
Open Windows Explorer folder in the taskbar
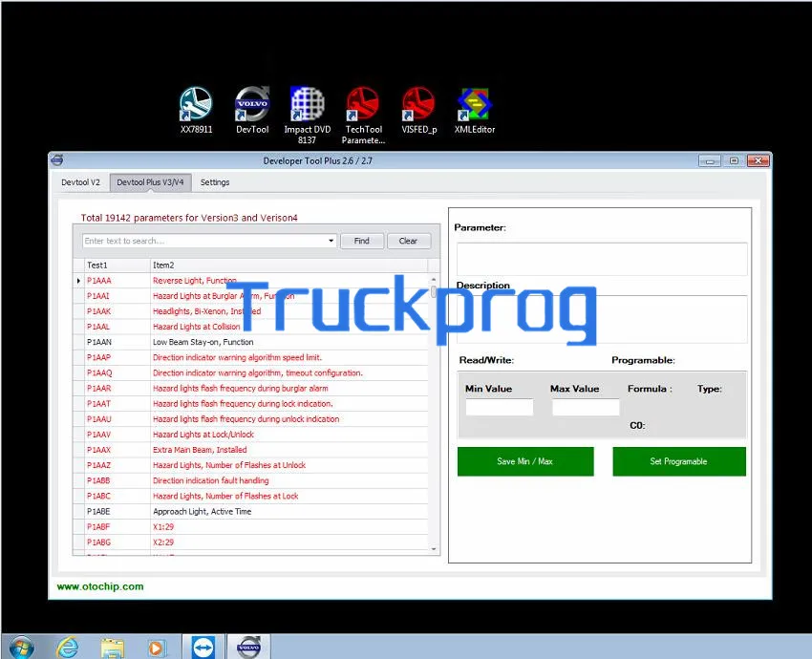pos(113,648)
